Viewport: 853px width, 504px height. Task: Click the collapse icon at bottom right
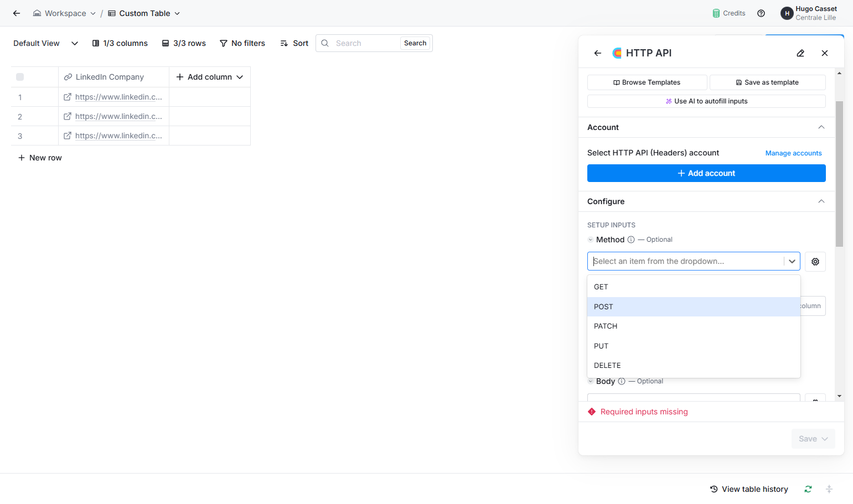pyautogui.click(x=829, y=489)
